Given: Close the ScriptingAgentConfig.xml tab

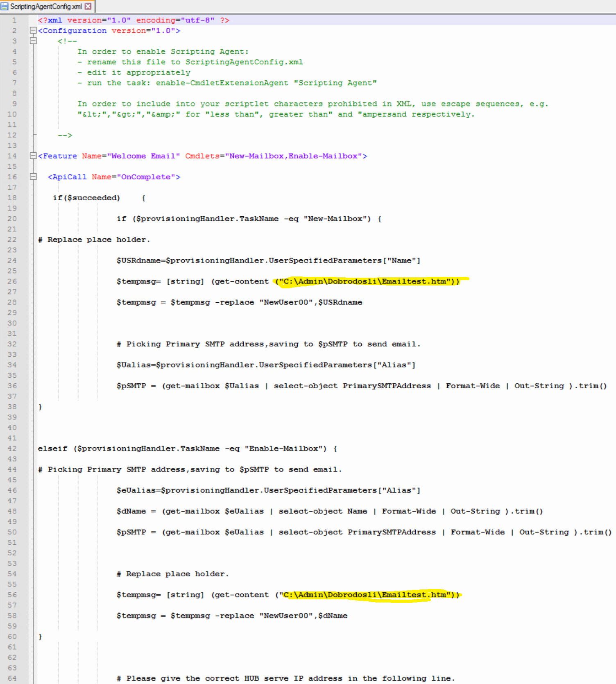Looking at the screenshot, I should click(88, 7).
